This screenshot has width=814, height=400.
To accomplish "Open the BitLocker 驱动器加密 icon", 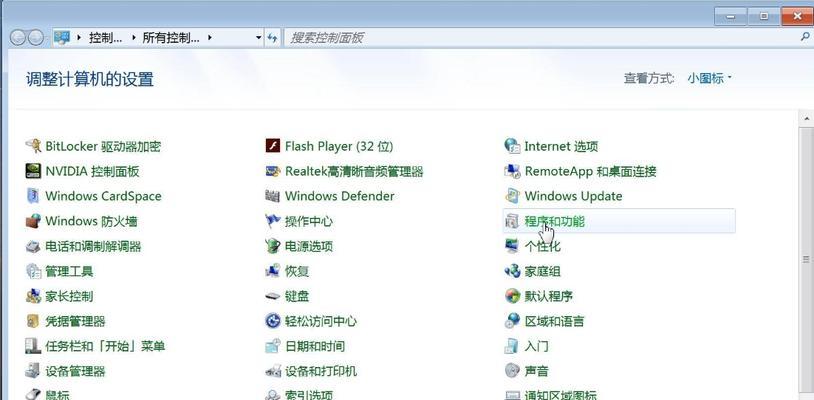I will [33, 146].
